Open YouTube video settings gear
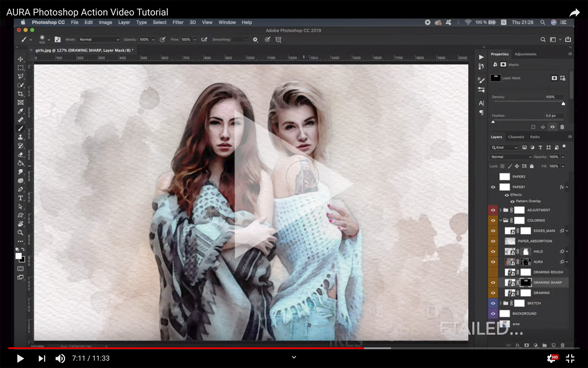The width and height of the screenshot is (588, 368). coord(552,358)
